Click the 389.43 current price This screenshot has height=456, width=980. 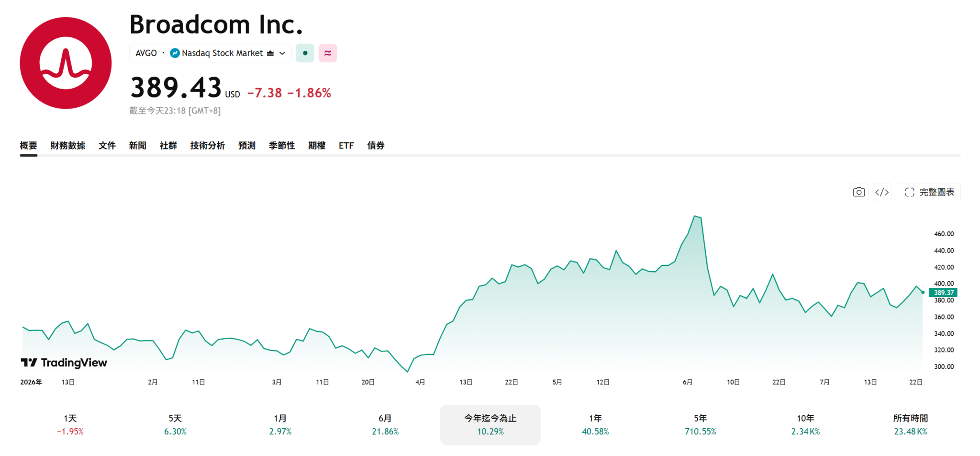point(176,88)
